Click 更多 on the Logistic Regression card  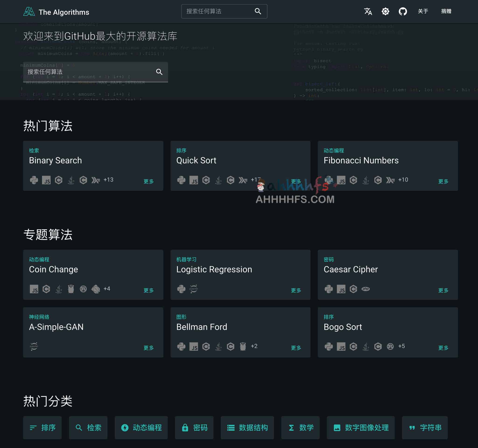click(296, 290)
